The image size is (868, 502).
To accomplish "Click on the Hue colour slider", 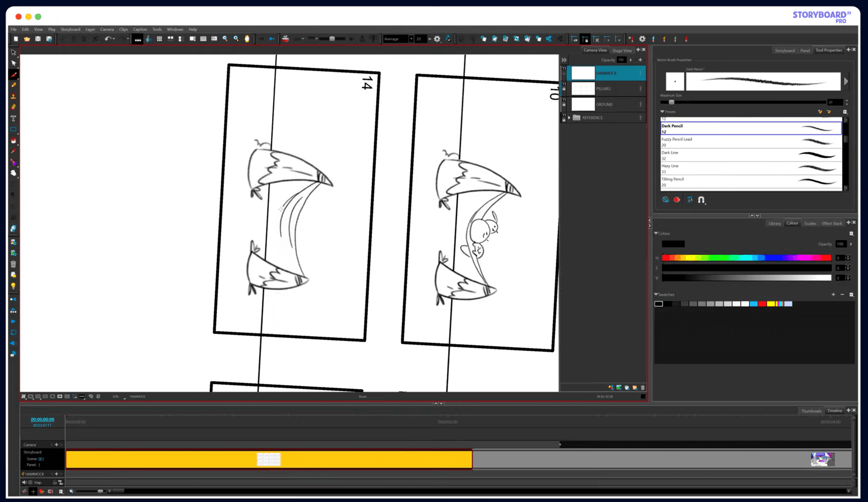I will click(746, 258).
